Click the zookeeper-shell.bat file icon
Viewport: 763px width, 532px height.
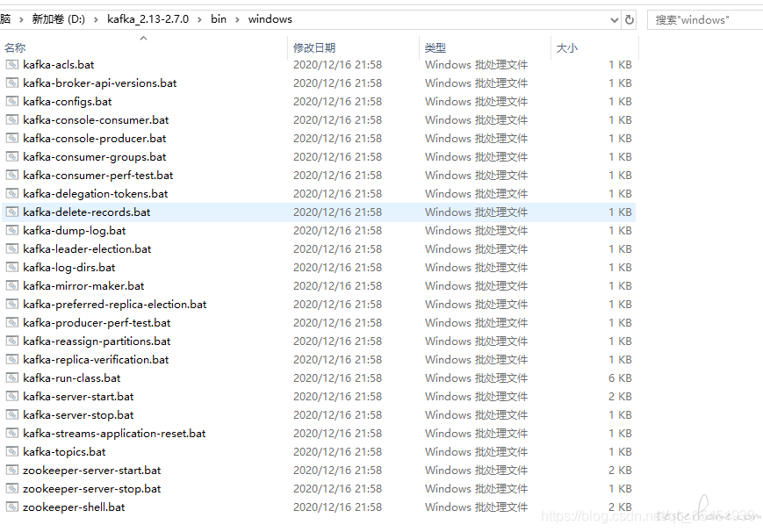click(12, 507)
